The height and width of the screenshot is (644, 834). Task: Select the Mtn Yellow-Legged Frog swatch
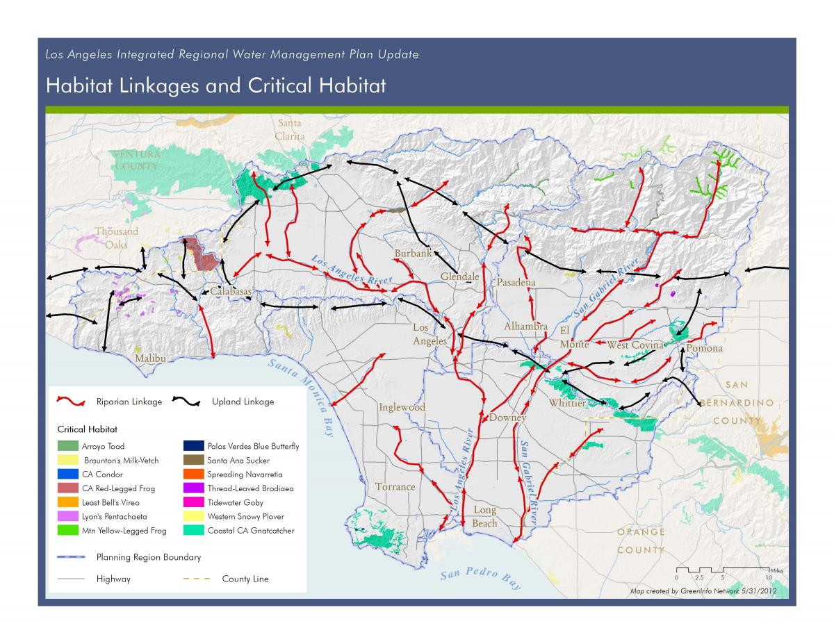[x=67, y=531]
